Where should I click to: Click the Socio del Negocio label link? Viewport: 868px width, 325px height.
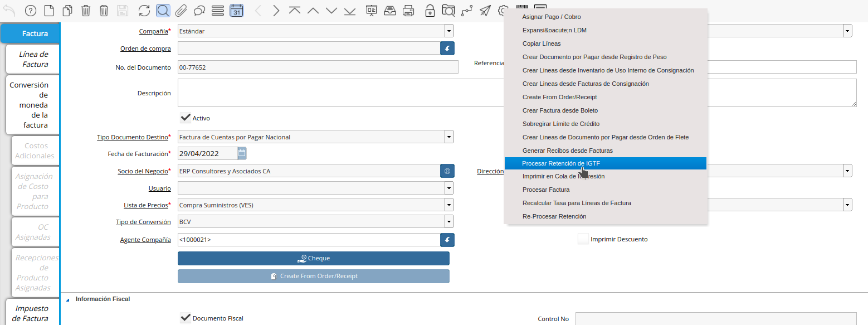point(144,171)
